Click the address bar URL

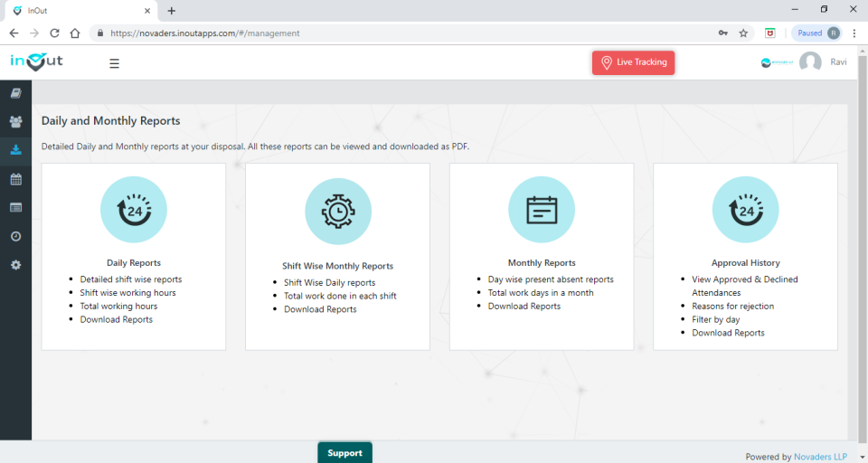pyautogui.click(x=205, y=33)
